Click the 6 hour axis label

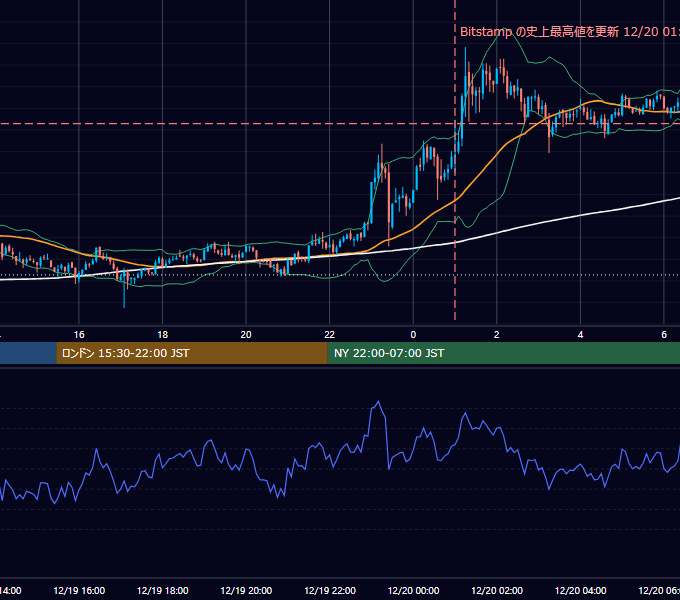tap(664, 335)
